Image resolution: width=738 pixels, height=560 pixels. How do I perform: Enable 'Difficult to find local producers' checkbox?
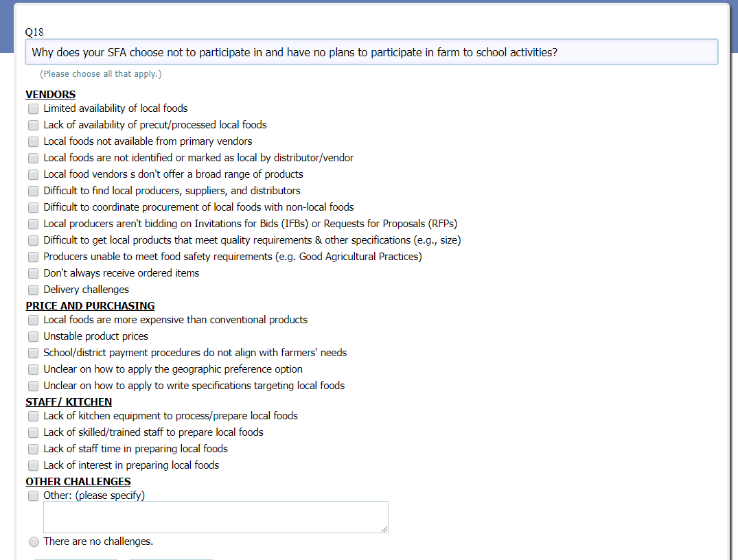click(x=34, y=191)
